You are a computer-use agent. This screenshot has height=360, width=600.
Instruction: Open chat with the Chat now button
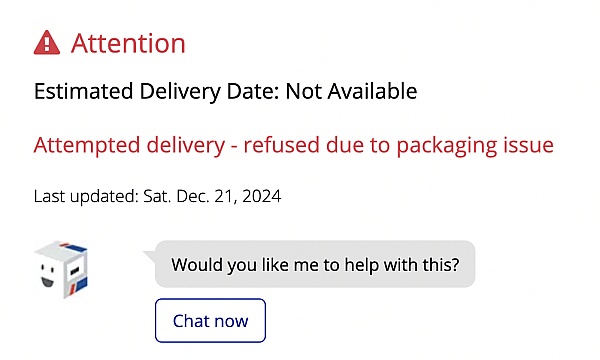click(210, 321)
